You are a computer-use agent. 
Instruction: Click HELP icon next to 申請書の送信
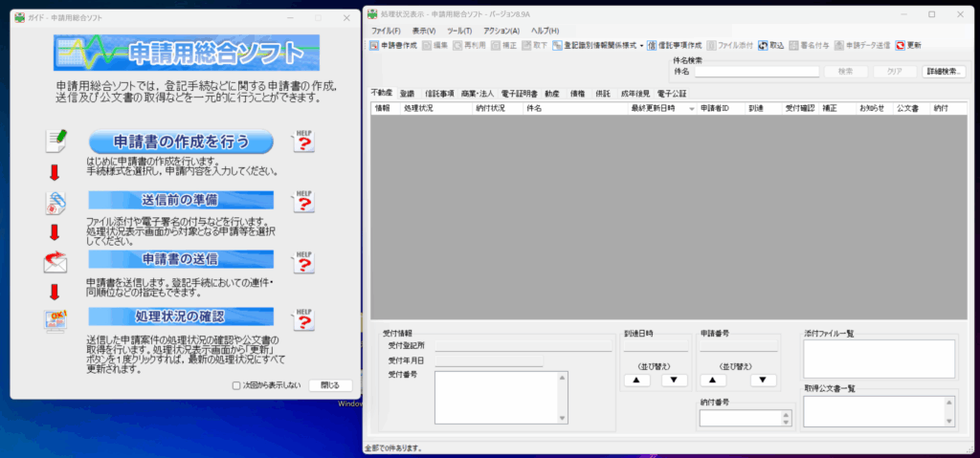pyautogui.click(x=302, y=260)
